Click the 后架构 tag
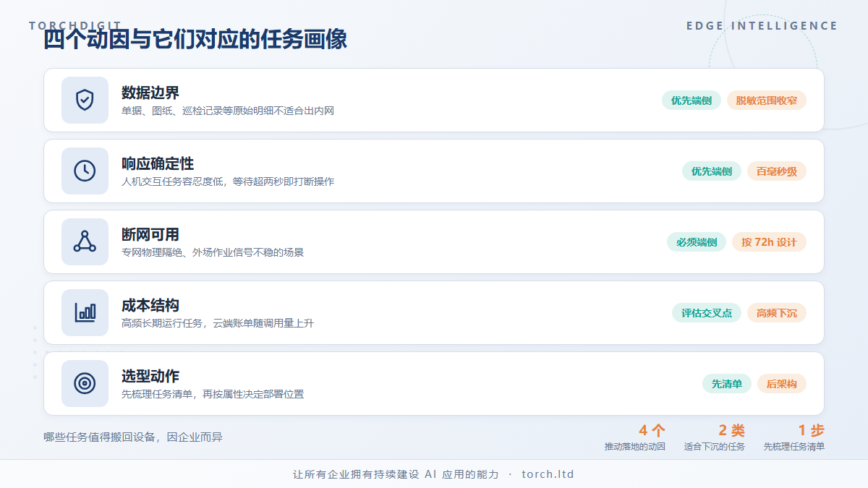The width and height of the screenshot is (868, 488). tap(782, 384)
